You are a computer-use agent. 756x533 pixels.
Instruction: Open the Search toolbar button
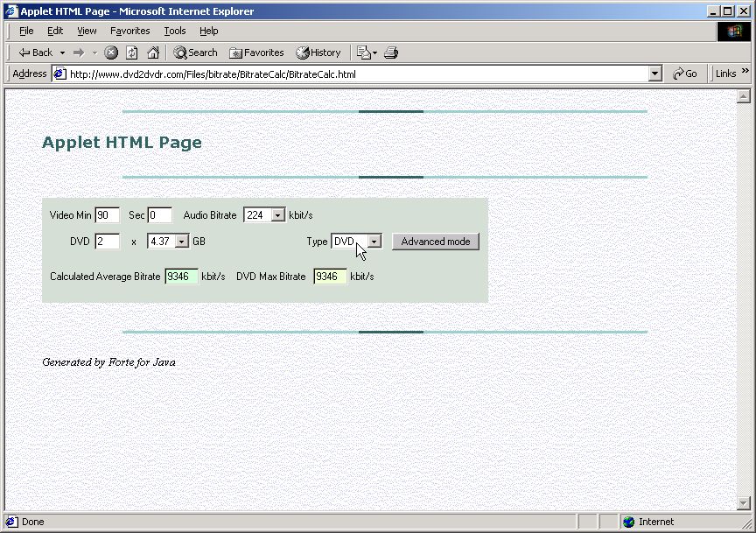195,53
